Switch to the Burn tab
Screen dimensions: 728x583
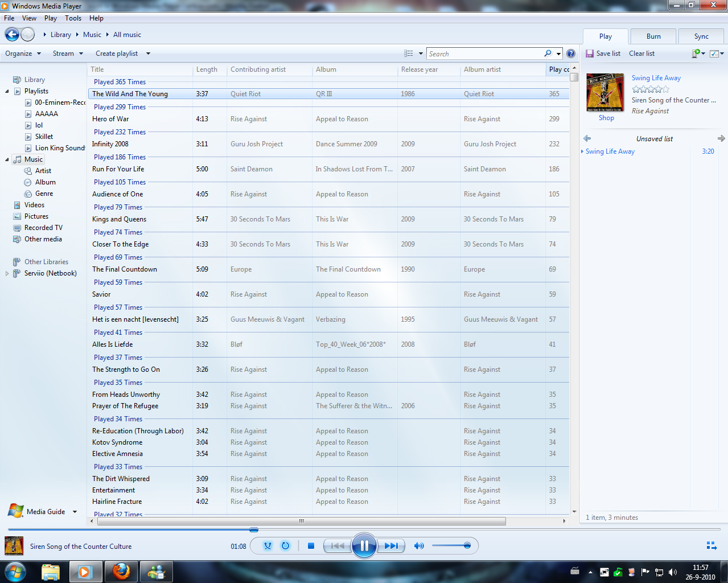pos(653,36)
